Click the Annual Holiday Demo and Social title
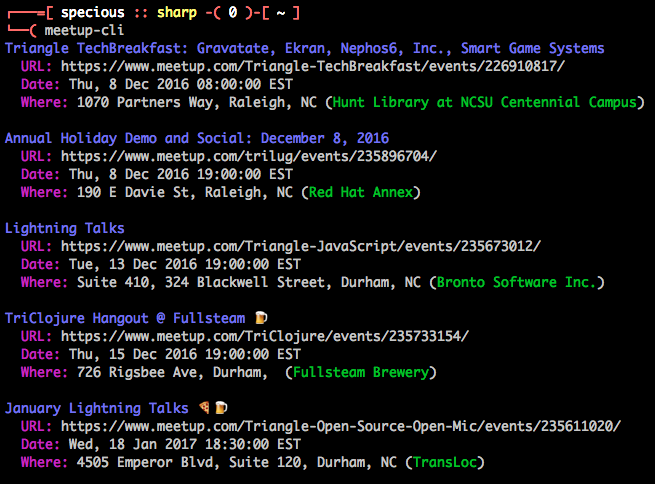Image resolution: width=655 pixels, height=484 pixels. click(197, 138)
